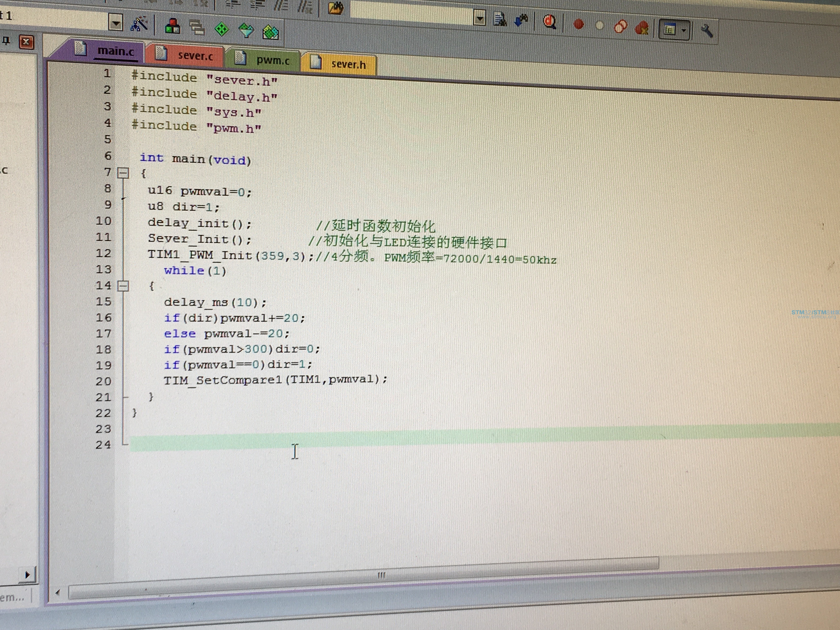This screenshot has height=630, width=840.
Task: Click the editor scroll-left arrow
Action: (58, 592)
